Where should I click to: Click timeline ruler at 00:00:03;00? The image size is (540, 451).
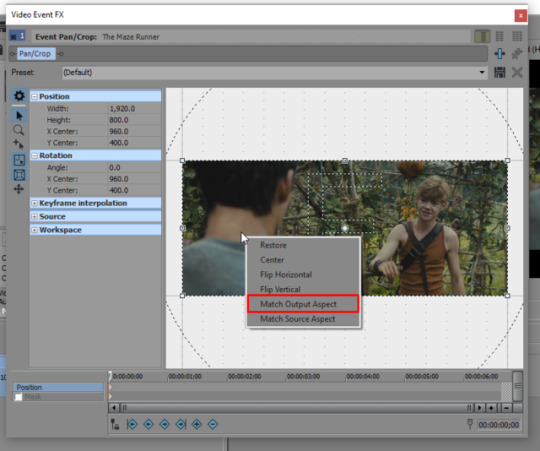point(303,377)
